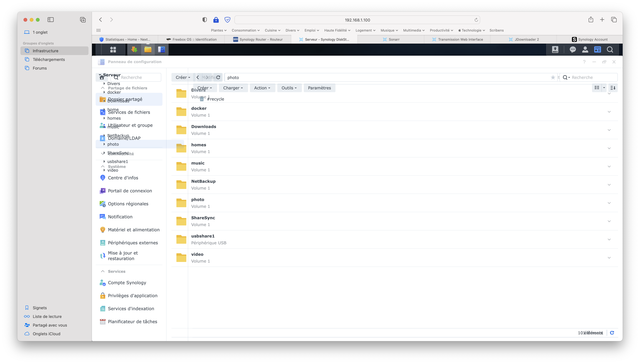The image size is (640, 364).
Task: Open the Action dropdown menu
Action: (262, 88)
